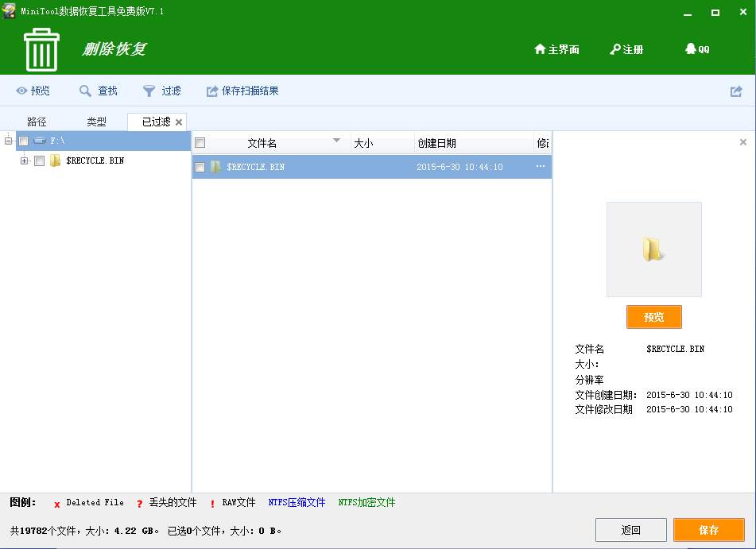Click orange 保存 button
Image resolution: width=756 pixels, height=549 pixels.
709,530
